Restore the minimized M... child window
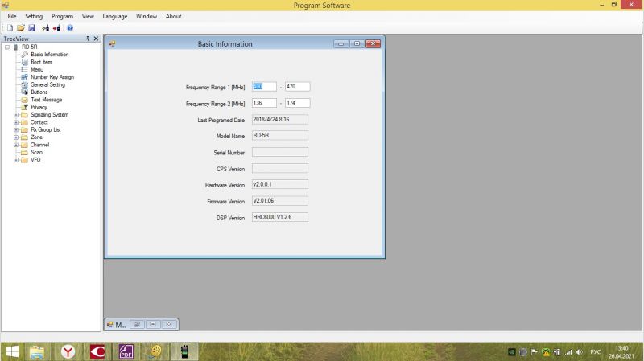Image resolution: width=644 pixels, height=361 pixels. click(137, 325)
